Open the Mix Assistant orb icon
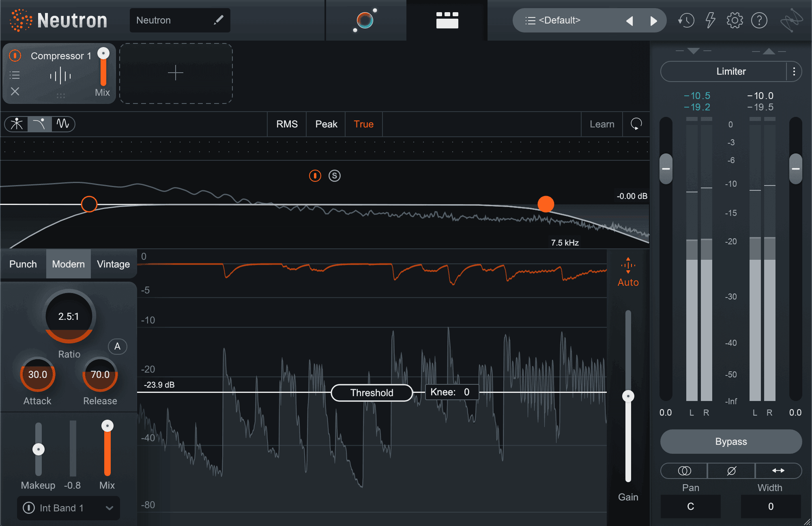Screen dimensions: 812x526 coord(365,20)
